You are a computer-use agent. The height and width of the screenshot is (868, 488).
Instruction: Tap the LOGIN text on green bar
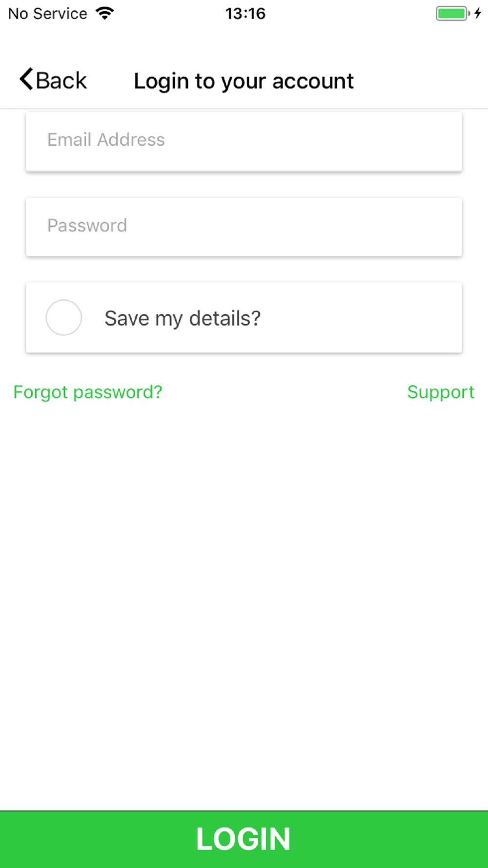[x=244, y=839]
